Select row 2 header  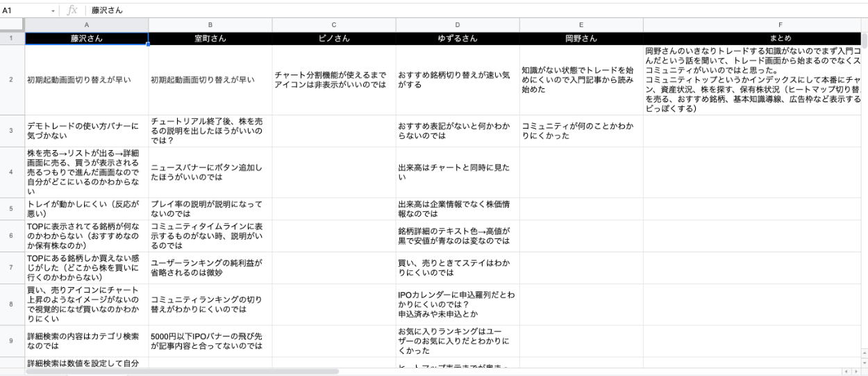pyautogui.click(x=12, y=80)
